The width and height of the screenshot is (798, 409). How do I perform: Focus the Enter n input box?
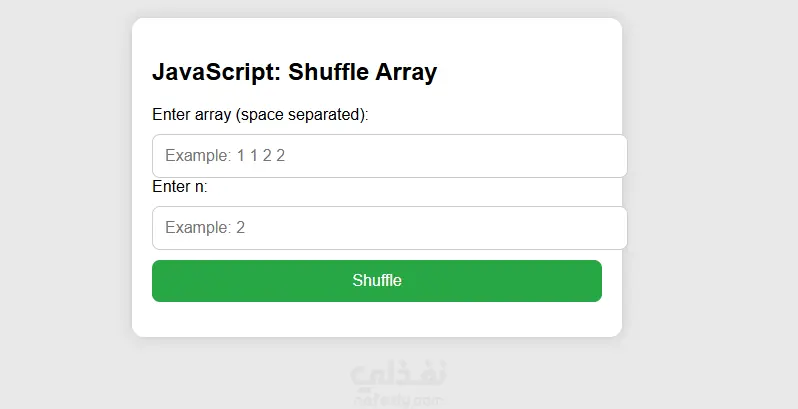pos(389,228)
